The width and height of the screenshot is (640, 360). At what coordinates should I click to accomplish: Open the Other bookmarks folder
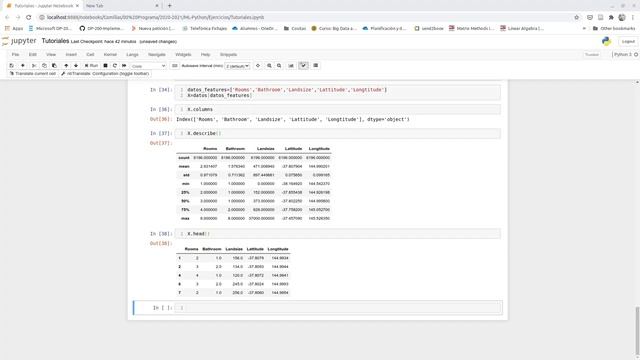click(614, 29)
